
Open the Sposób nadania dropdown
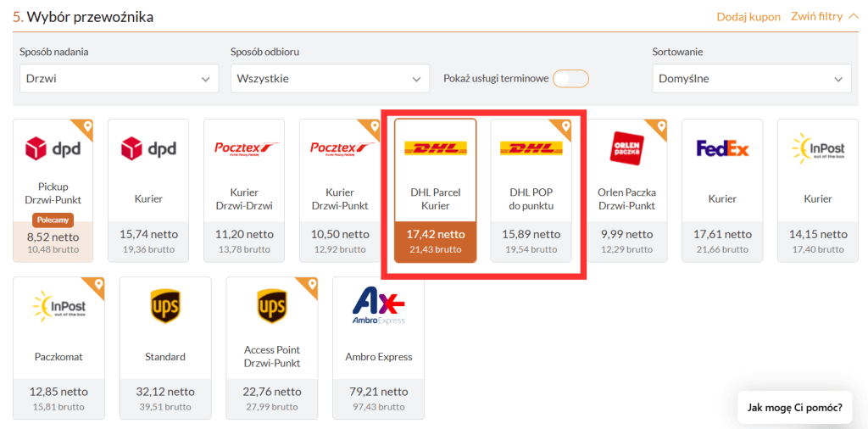[x=119, y=79]
